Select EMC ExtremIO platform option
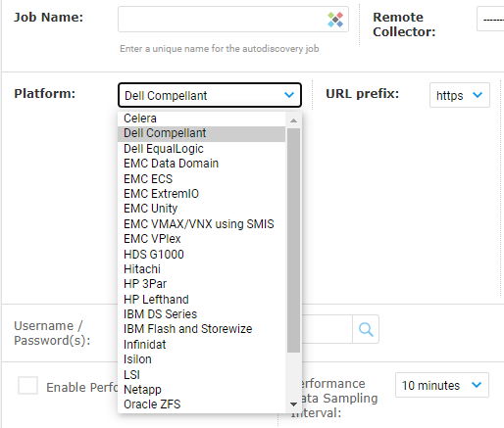This screenshot has width=504, height=428. pyautogui.click(x=202, y=194)
